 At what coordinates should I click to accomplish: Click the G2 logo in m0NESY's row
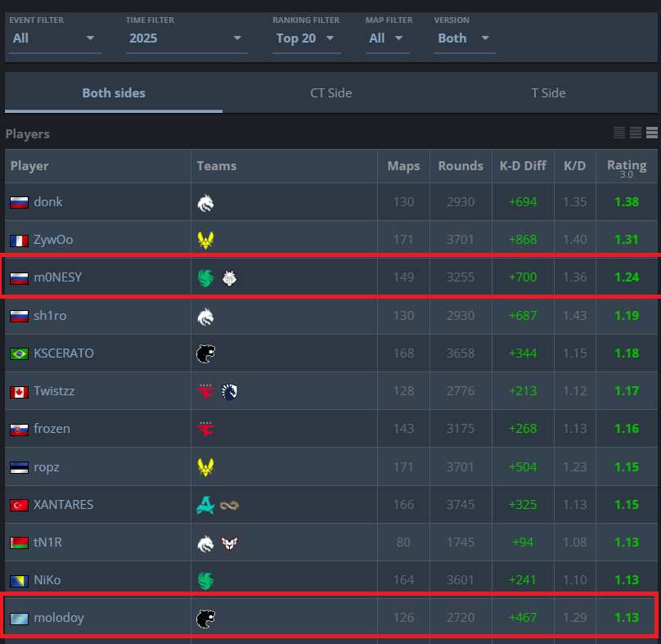click(x=229, y=278)
